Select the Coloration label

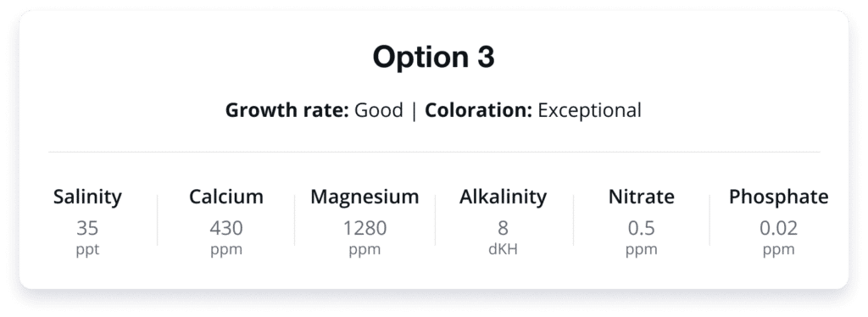tap(478, 110)
